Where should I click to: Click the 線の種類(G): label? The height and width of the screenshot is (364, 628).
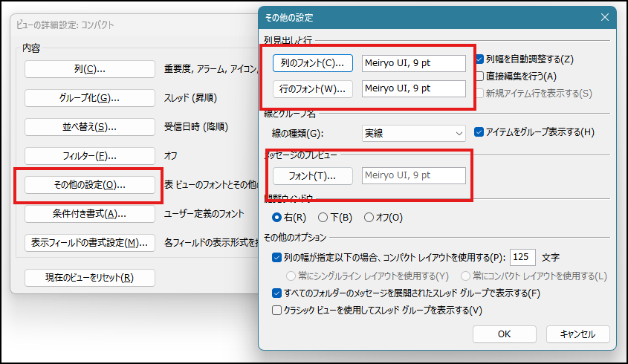point(297,134)
